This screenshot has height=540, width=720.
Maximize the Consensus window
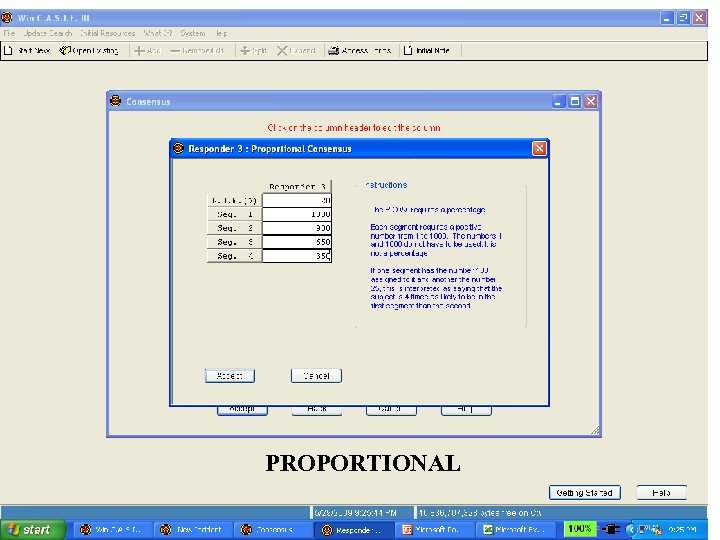tap(574, 101)
